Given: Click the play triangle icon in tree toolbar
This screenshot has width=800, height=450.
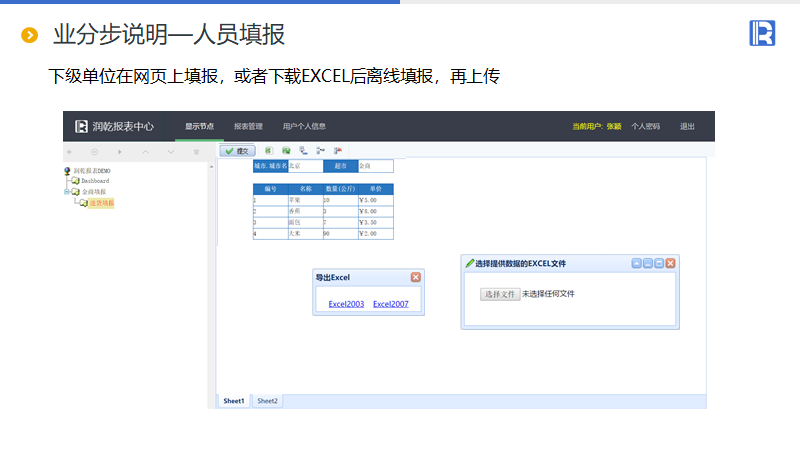Looking at the screenshot, I should [x=120, y=152].
